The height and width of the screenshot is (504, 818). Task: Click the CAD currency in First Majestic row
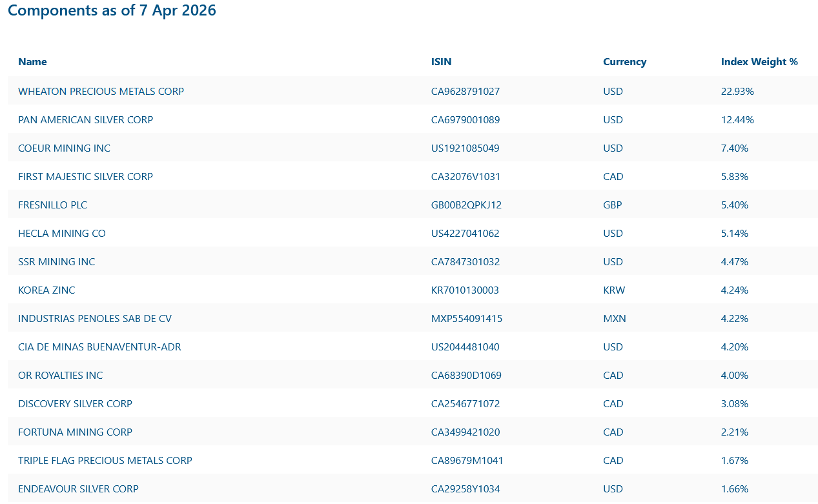click(x=613, y=177)
